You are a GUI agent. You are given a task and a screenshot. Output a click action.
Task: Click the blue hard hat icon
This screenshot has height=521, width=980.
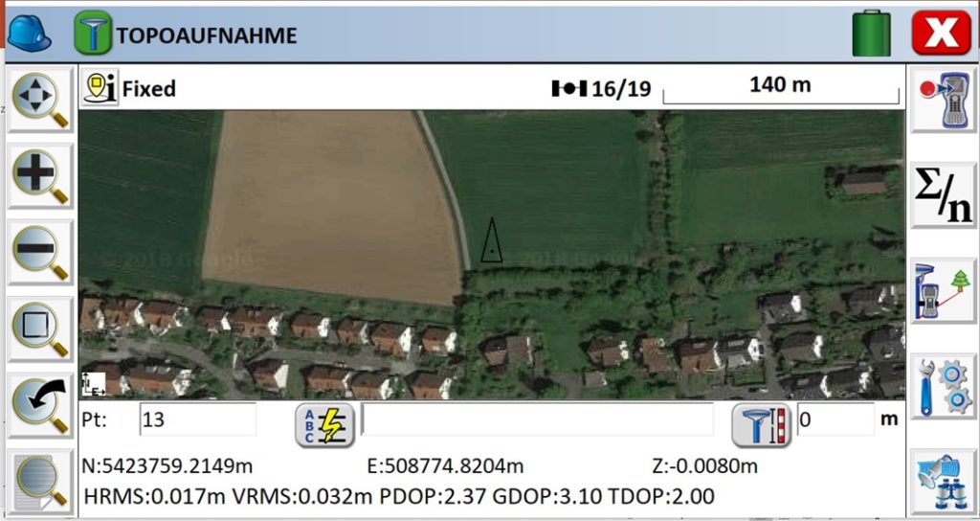pyautogui.click(x=29, y=34)
